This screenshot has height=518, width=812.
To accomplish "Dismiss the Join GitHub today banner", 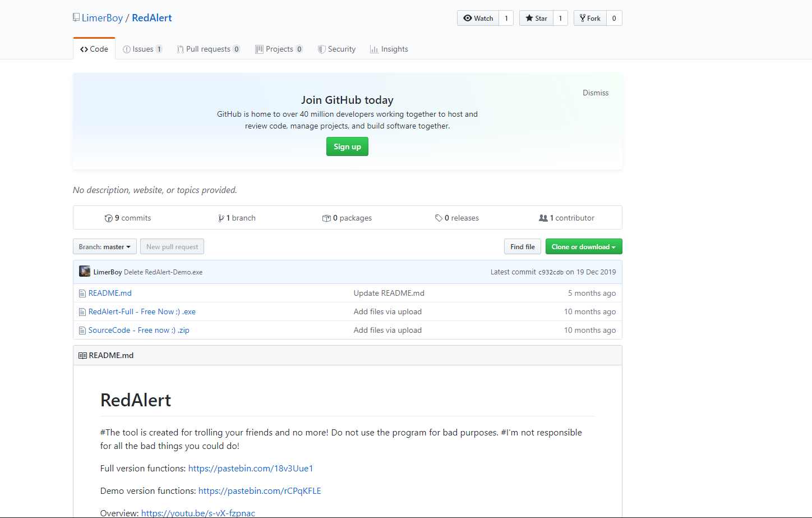I will click(x=596, y=93).
